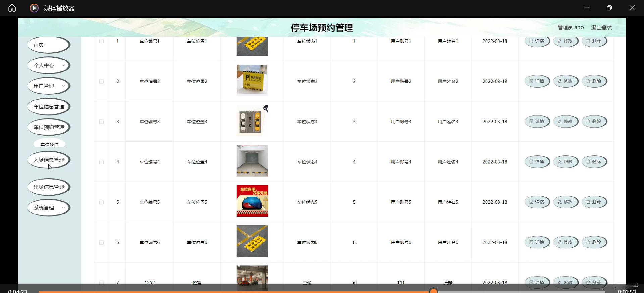Modify row 车位编号3 via 修改
The height and width of the screenshot is (293, 644).
pos(565,121)
